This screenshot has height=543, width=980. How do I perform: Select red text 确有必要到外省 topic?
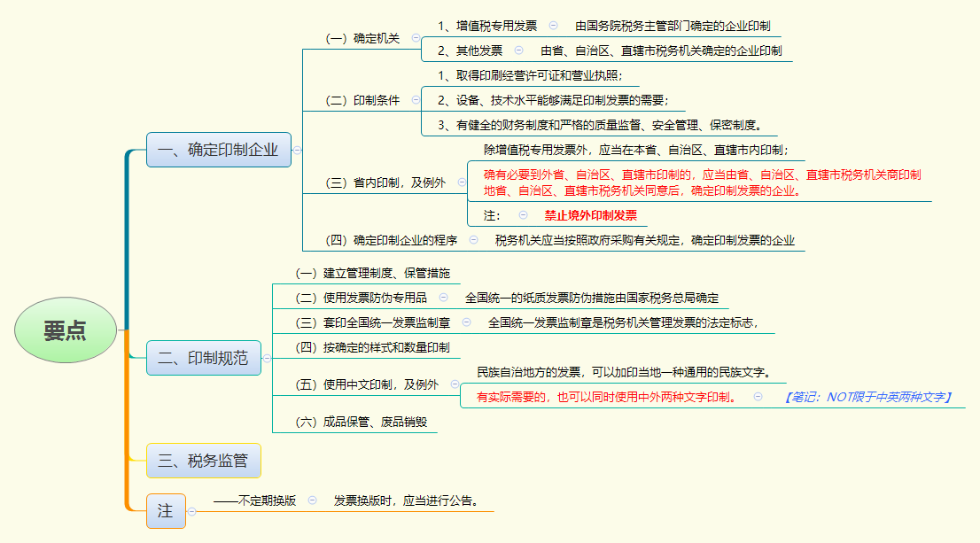[x=702, y=182]
